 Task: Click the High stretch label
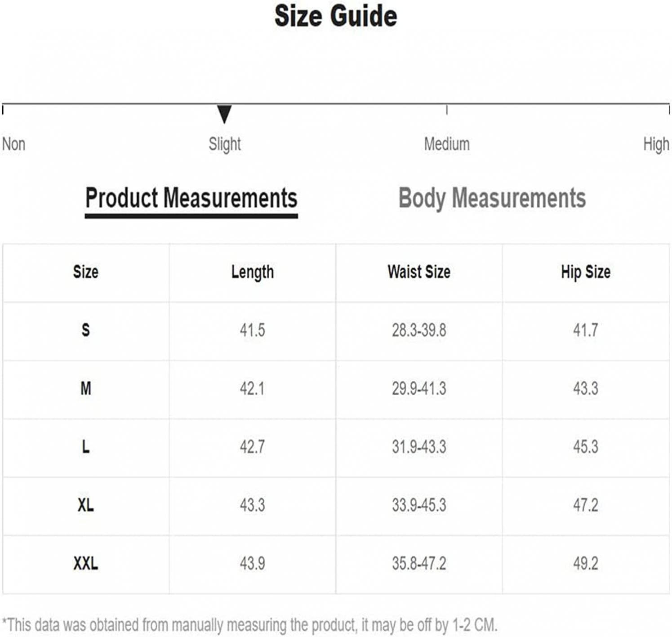[656, 144]
